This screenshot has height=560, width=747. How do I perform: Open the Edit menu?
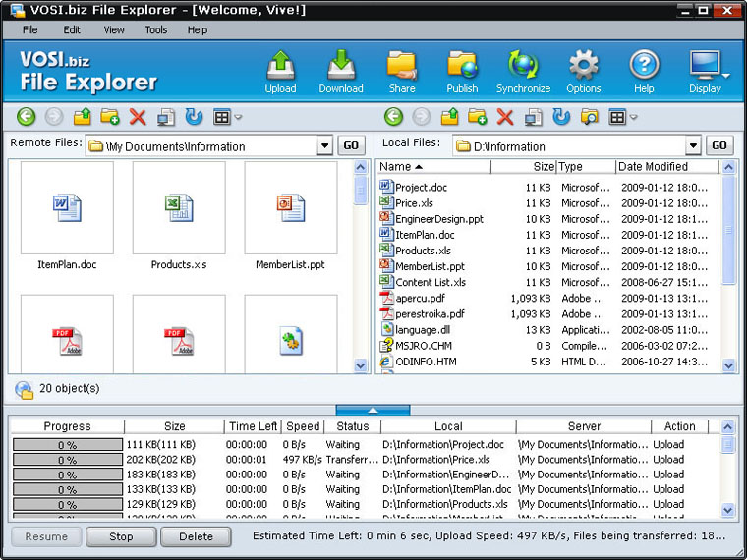click(x=72, y=30)
